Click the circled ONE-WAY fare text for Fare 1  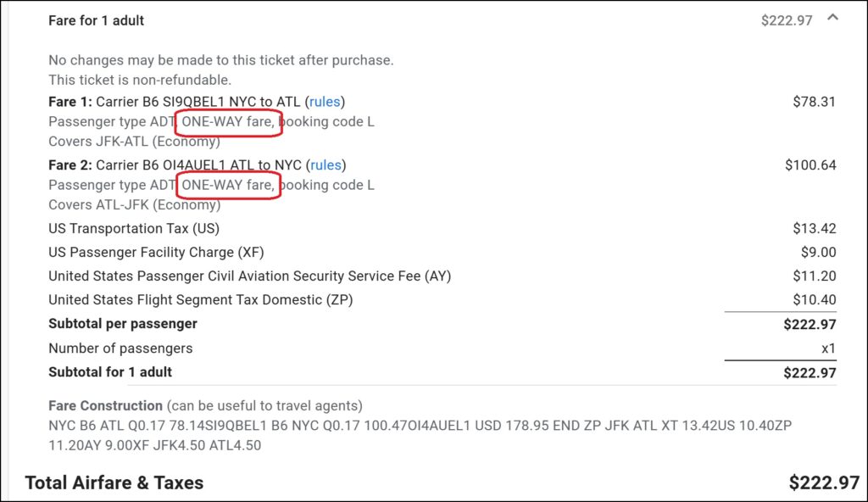[x=227, y=121]
